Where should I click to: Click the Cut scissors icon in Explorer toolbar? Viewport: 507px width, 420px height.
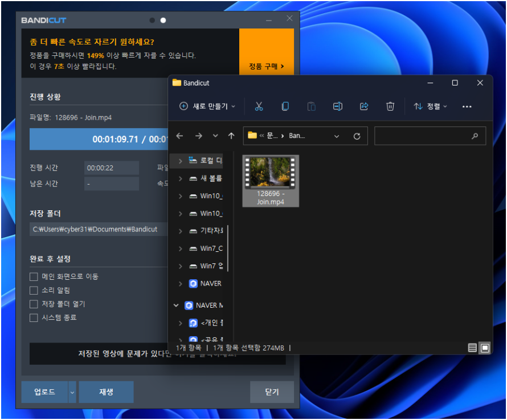coord(259,106)
